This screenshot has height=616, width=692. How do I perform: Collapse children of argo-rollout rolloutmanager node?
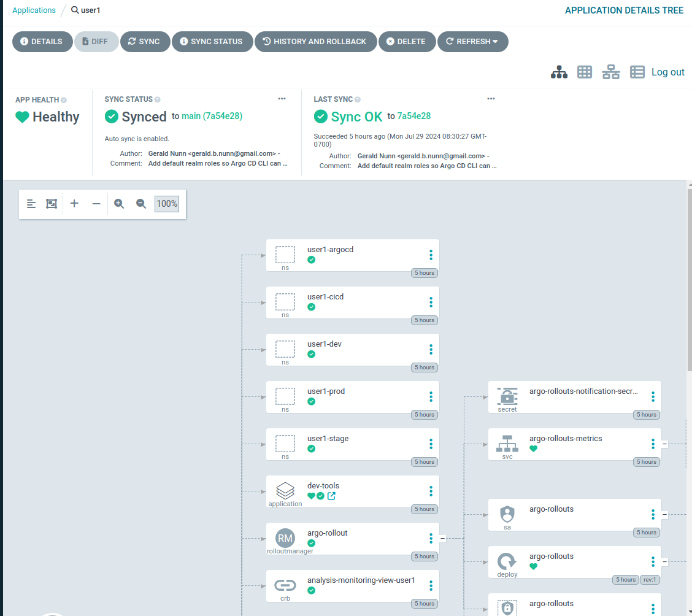tap(443, 538)
